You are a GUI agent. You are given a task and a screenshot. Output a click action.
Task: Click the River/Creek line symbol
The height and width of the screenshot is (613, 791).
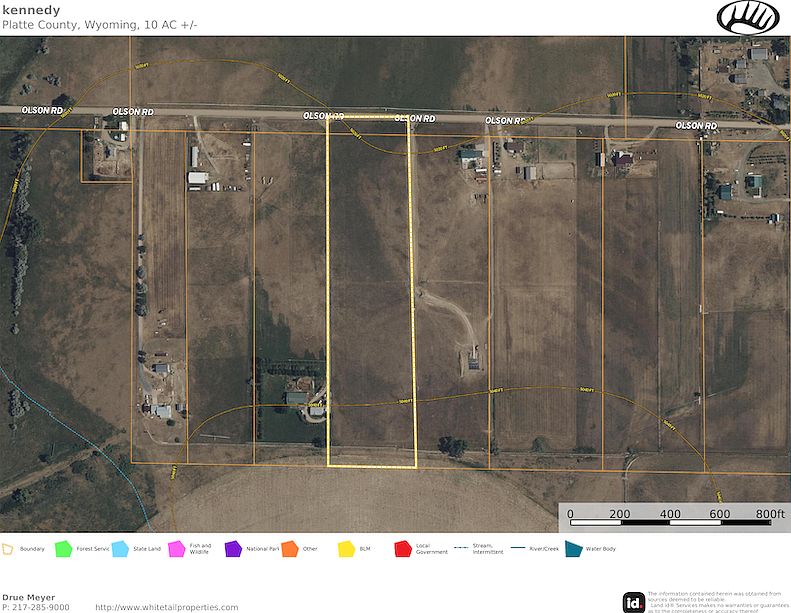(x=518, y=548)
